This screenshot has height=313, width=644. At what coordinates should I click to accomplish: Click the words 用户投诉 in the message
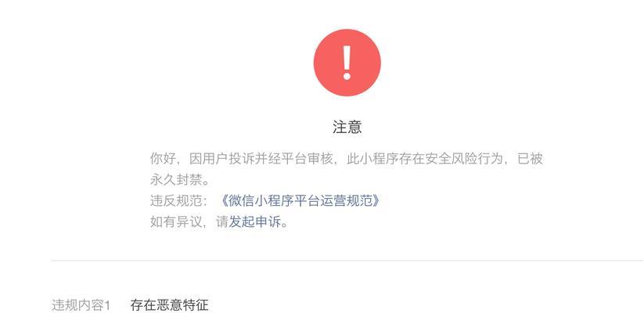(x=228, y=158)
